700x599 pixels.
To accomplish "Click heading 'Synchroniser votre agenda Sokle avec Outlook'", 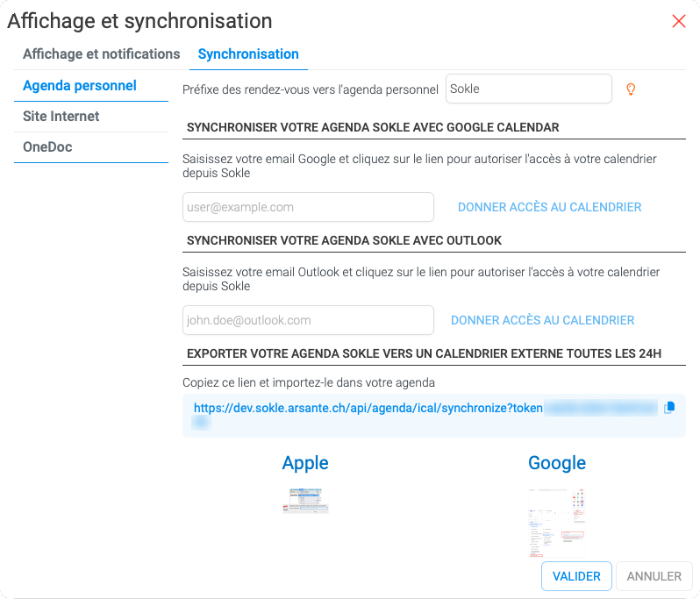I will [344, 240].
